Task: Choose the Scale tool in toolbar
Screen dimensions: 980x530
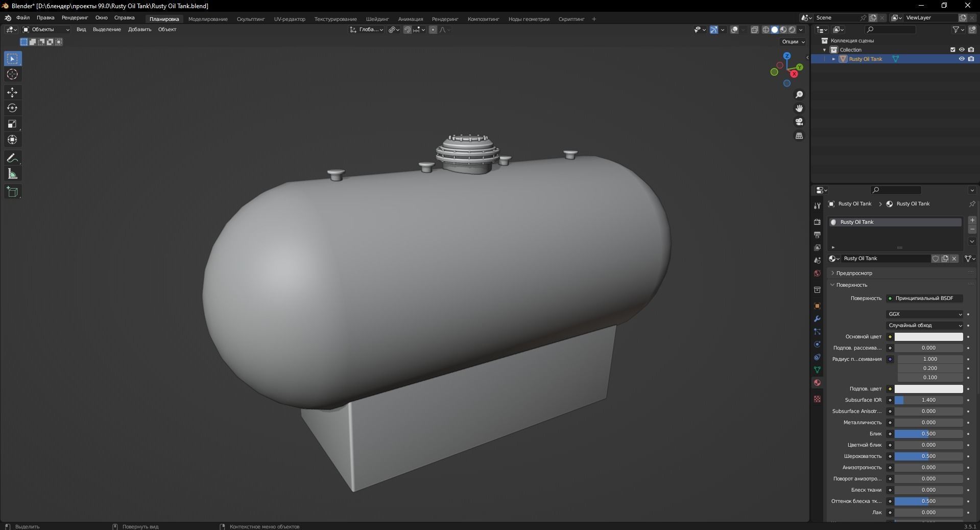Action: coord(12,124)
